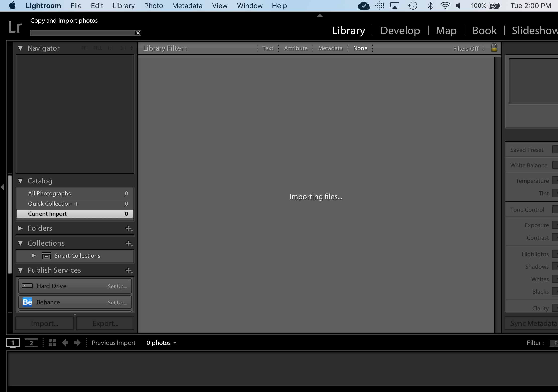558x392 pixels.
Task: Go forward with filmstrip right arrow
Action: (x=77, y=343)
